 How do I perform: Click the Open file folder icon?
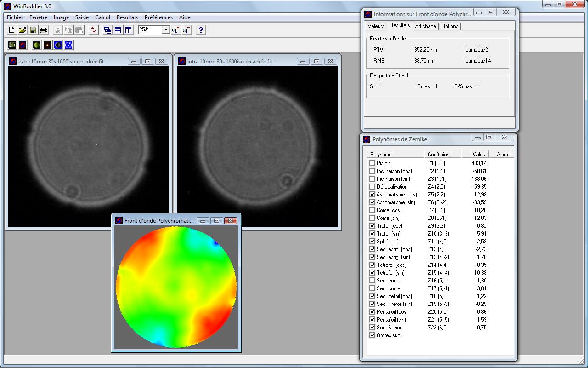(22, 30)
